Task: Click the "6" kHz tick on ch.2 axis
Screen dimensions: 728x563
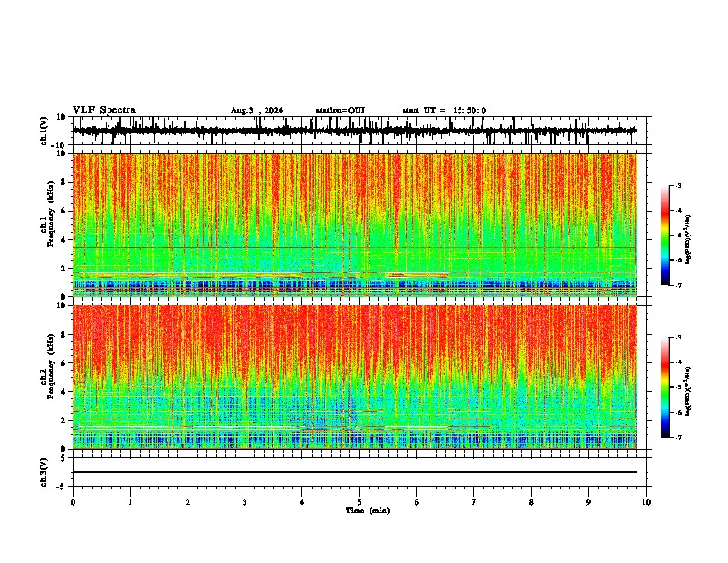Action: point(64,363)
